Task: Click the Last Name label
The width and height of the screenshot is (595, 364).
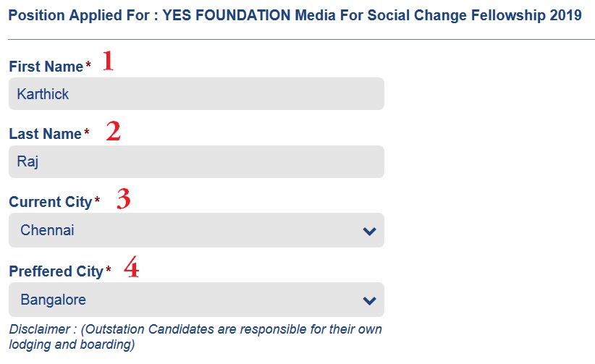Action: point(45,134)
